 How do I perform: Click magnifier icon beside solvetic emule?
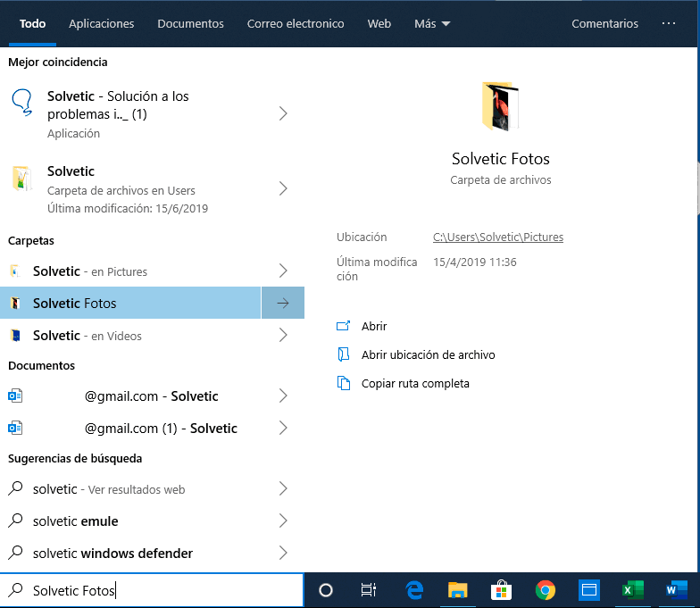[15, 521]
